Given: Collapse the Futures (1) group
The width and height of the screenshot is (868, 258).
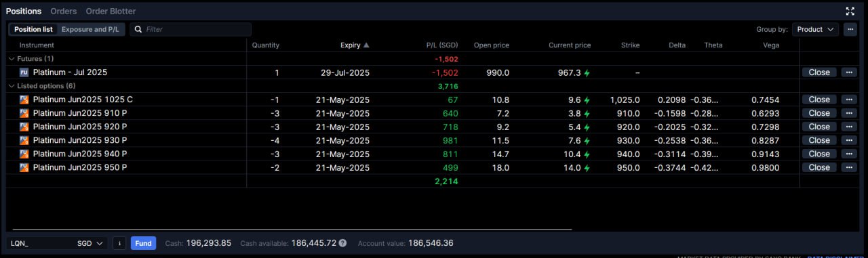Looking at the screenshot, I should tap(12, 59).
